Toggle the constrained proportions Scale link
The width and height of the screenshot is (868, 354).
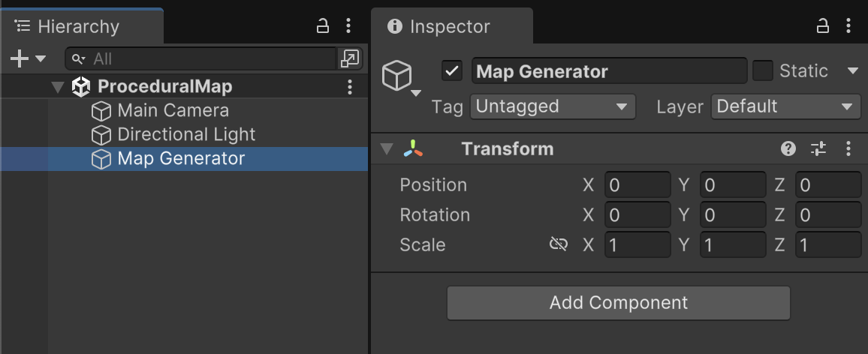click(559, 244)
